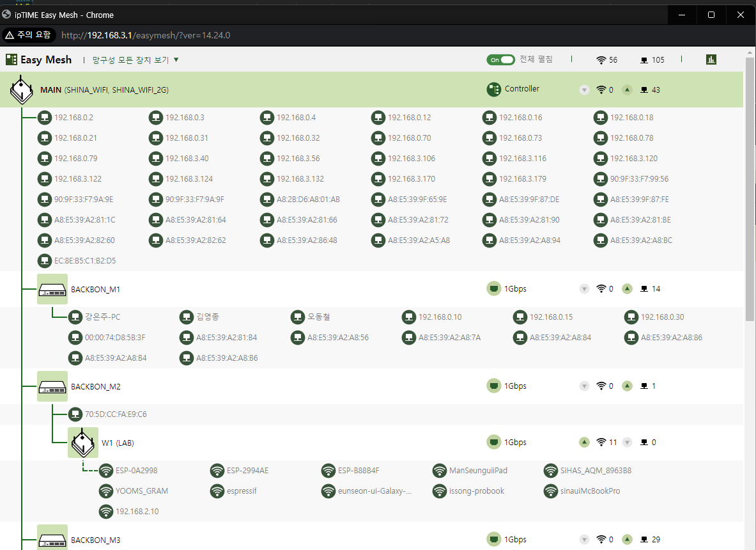This screenshot has width=756, height=550.
Task: Click the 1Gbps link icon for W1 (LAB)
Action: coord(494,443)
